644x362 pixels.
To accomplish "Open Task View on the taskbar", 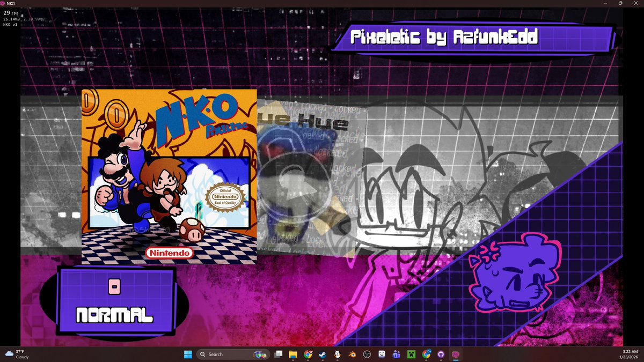I will [x=279, y=354].
